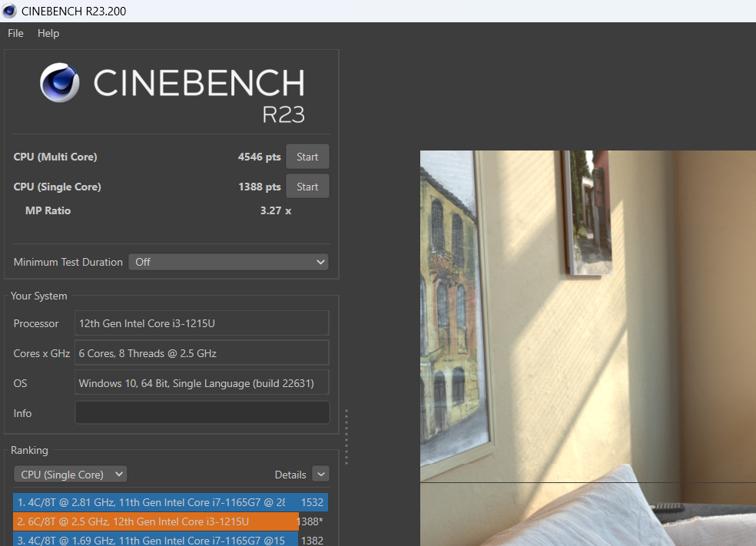Click the 1388 pts single core score
The image size is (756, 546).
260,187
